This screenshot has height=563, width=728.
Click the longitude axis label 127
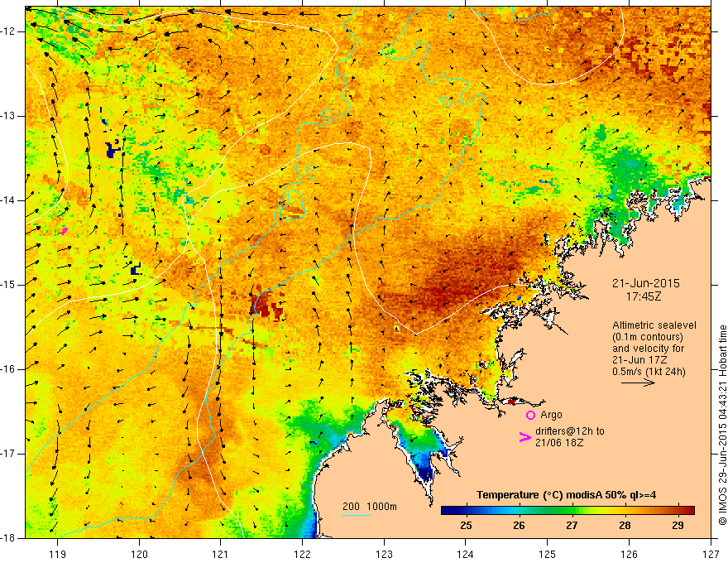click(711, 554)
